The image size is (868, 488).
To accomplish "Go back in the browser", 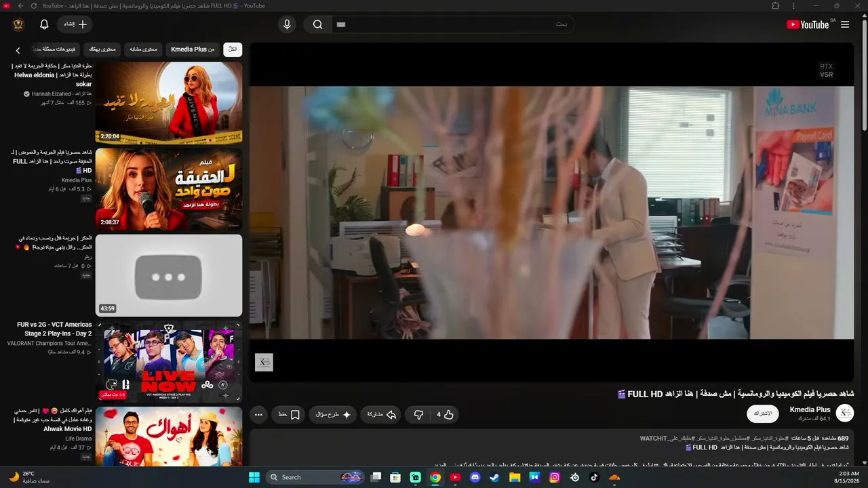I will point(20,5).
